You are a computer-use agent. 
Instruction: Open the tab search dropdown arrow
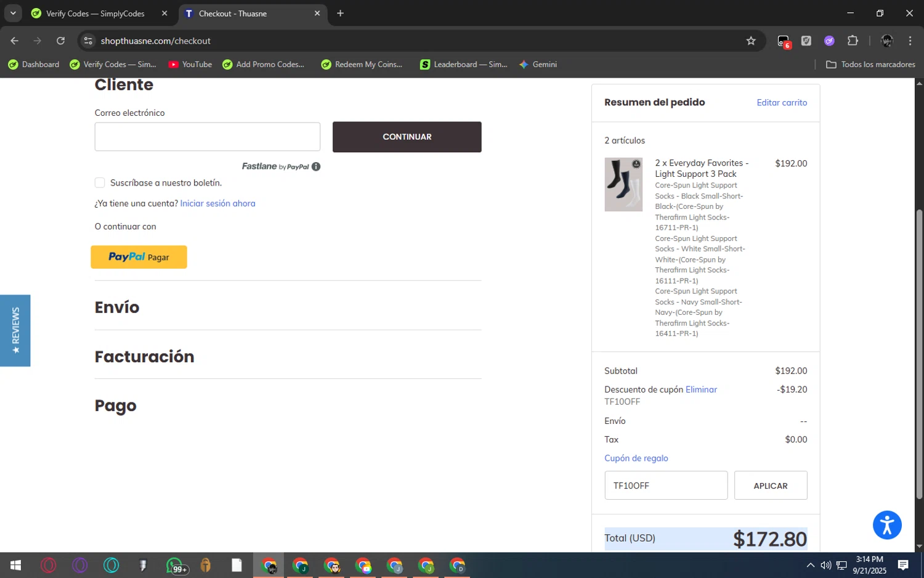pyautogui.click(x=13, y=13)
